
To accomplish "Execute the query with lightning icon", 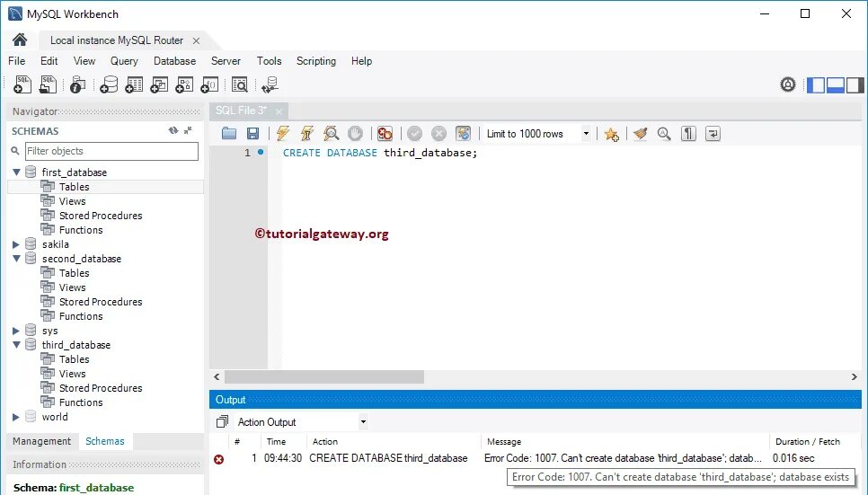I will pos(283,134).
